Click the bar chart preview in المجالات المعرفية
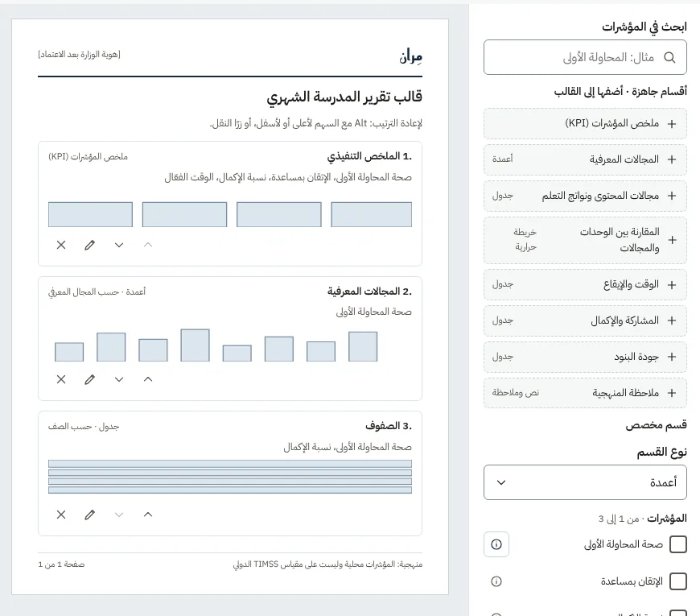 point(216,345)
